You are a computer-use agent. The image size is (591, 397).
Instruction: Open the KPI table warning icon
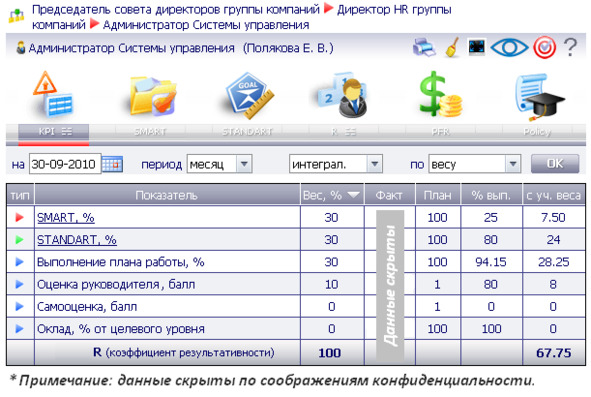(53, 94)
